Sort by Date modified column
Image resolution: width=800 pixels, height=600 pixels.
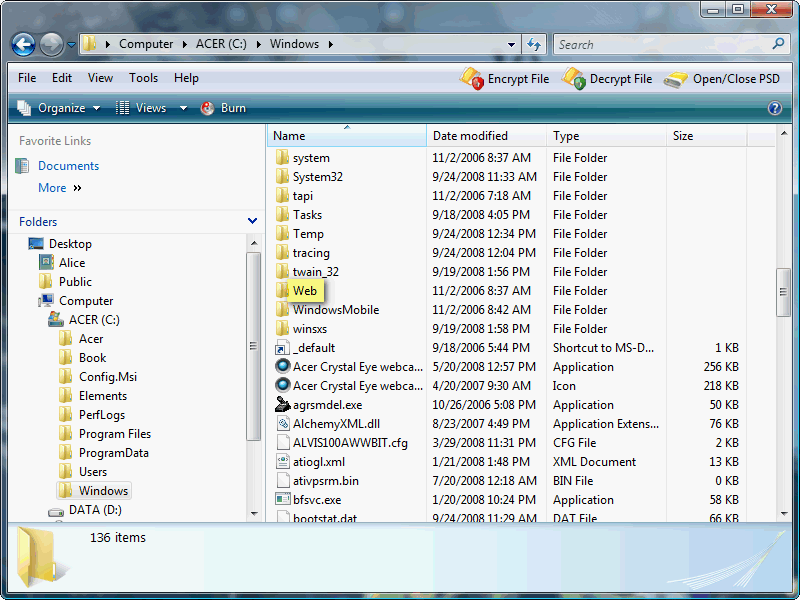pos(486,136)
